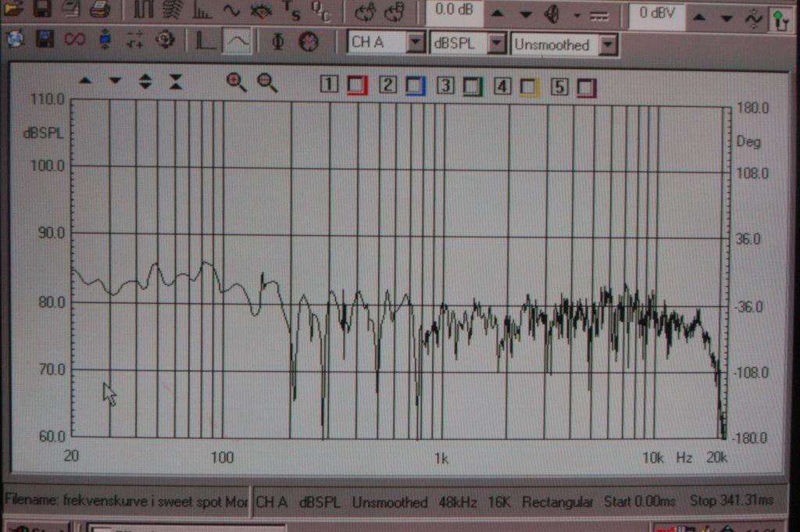Click the blue monitor icon
Image resolution: width=800 pixels, height=532 pixels.
[x=105, y=39]
